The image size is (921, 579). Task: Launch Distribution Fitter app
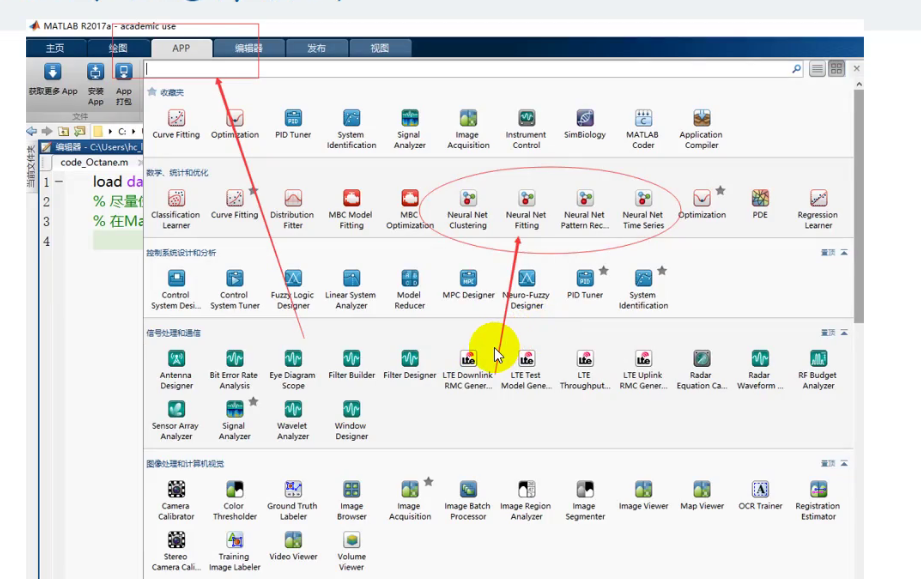coord(293,210)
